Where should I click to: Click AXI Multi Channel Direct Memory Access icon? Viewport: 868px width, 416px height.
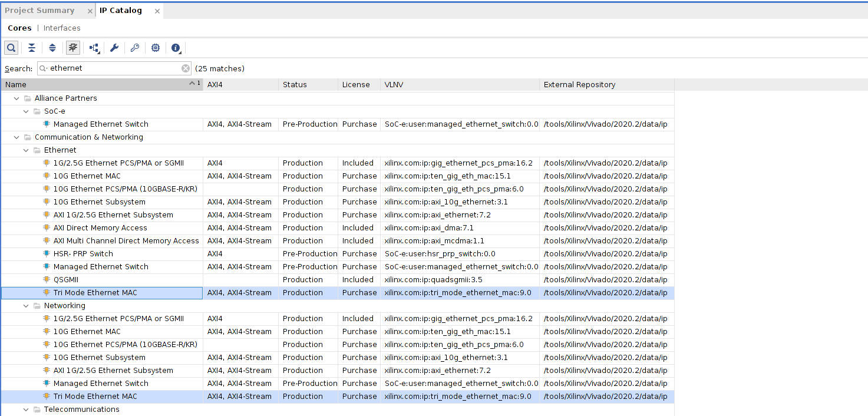[47, 241]
